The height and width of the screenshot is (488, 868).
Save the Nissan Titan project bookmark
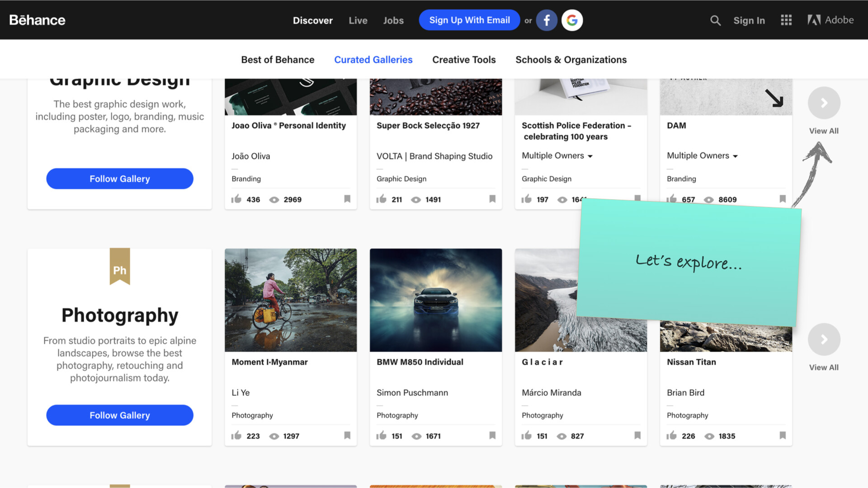coord(783,436)
